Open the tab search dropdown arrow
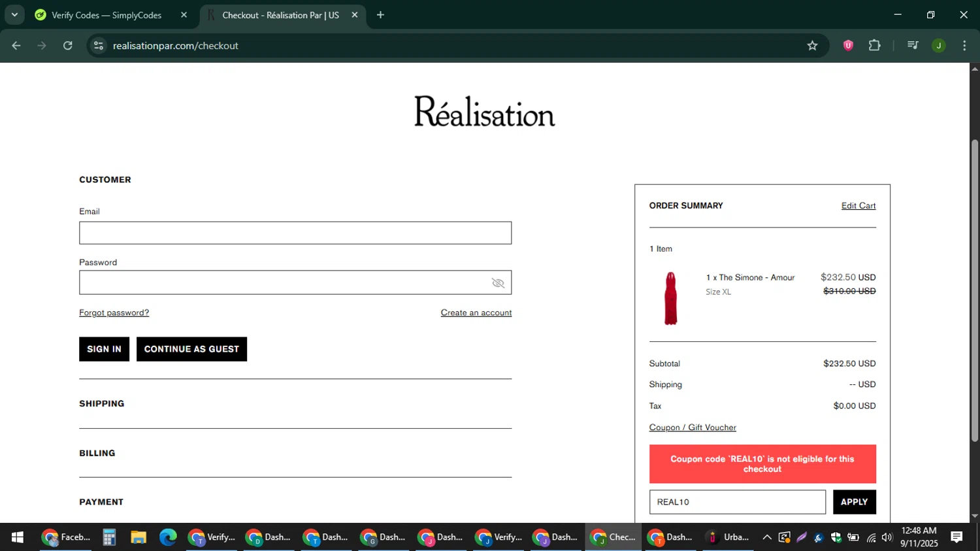The image size is (980, 551). click(x=14, y=14)
